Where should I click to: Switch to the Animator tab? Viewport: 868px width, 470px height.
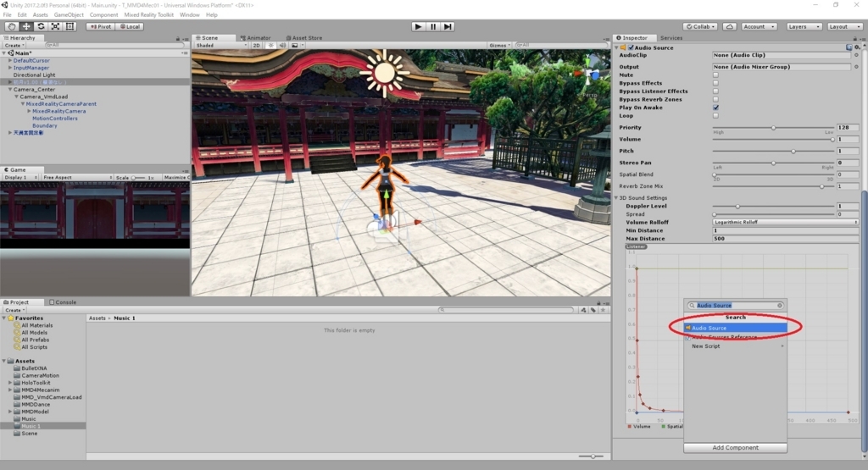click(255, 37)
